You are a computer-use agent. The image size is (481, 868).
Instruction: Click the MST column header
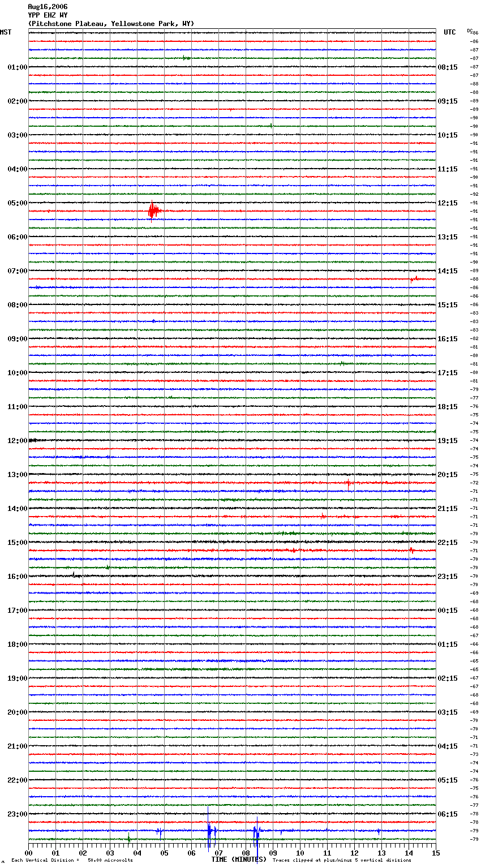(6, 32)
